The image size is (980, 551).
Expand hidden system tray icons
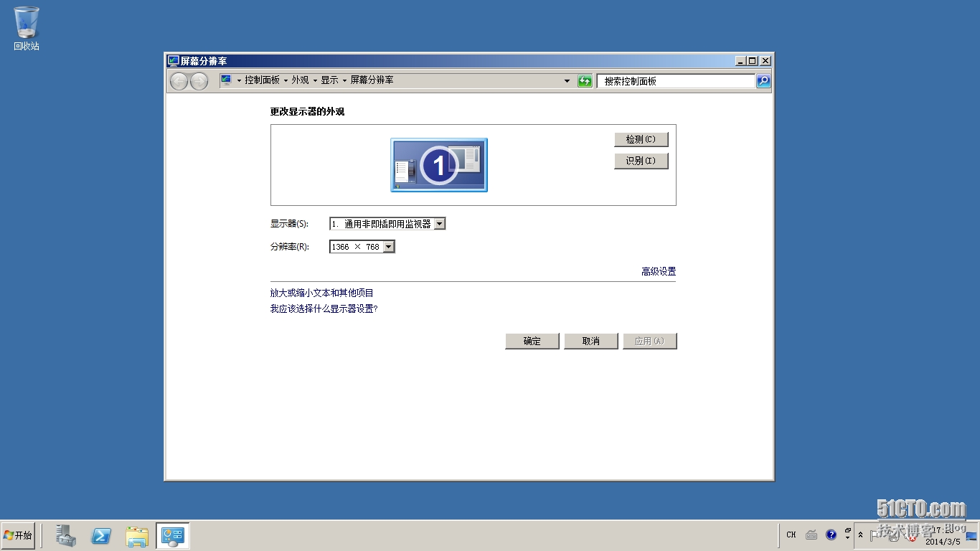pos(861,534)
